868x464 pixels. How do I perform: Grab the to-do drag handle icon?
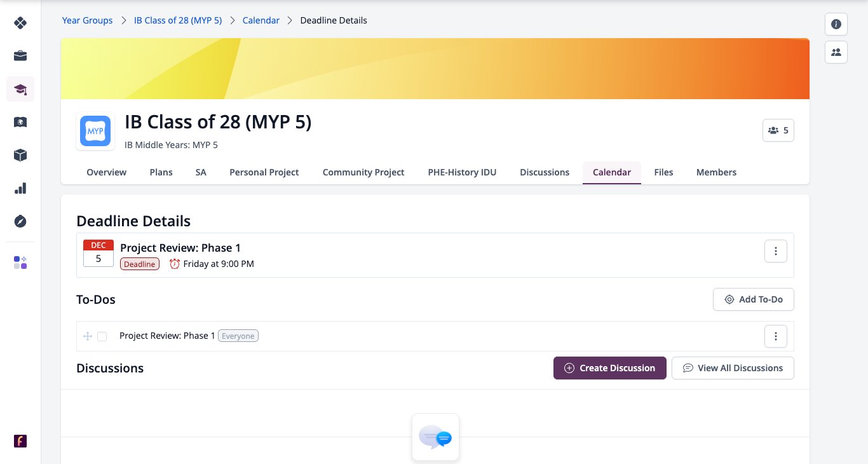point(88,336)
